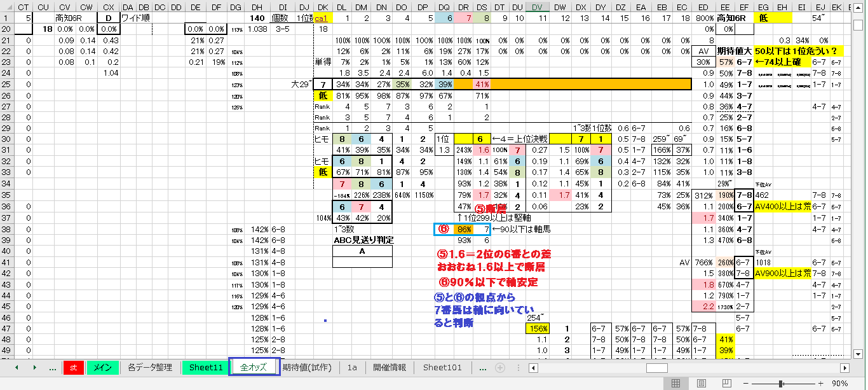Click the orange 86% cell

[465, 228]
